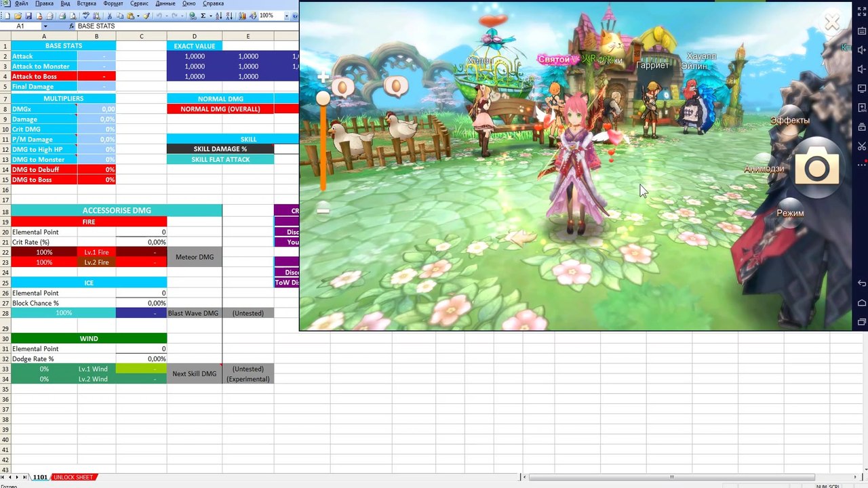The width and height of the screenshot is (868, 488).
Task: Click the AutoSum sigma icon
Action: tap(203, 16)
